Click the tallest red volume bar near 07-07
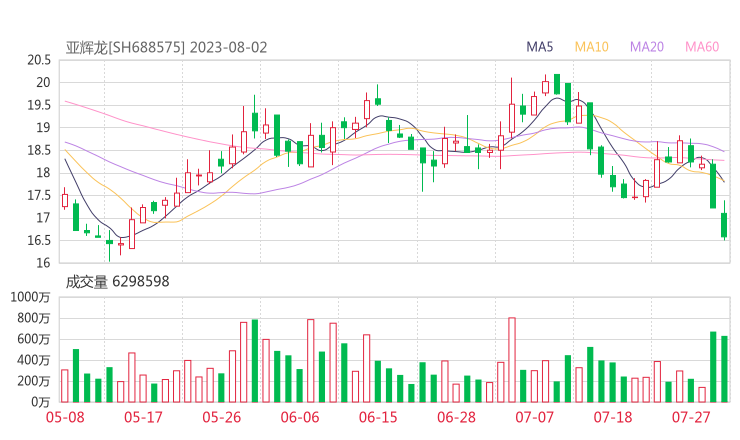 pyautogui.click(x=512, y=360)
